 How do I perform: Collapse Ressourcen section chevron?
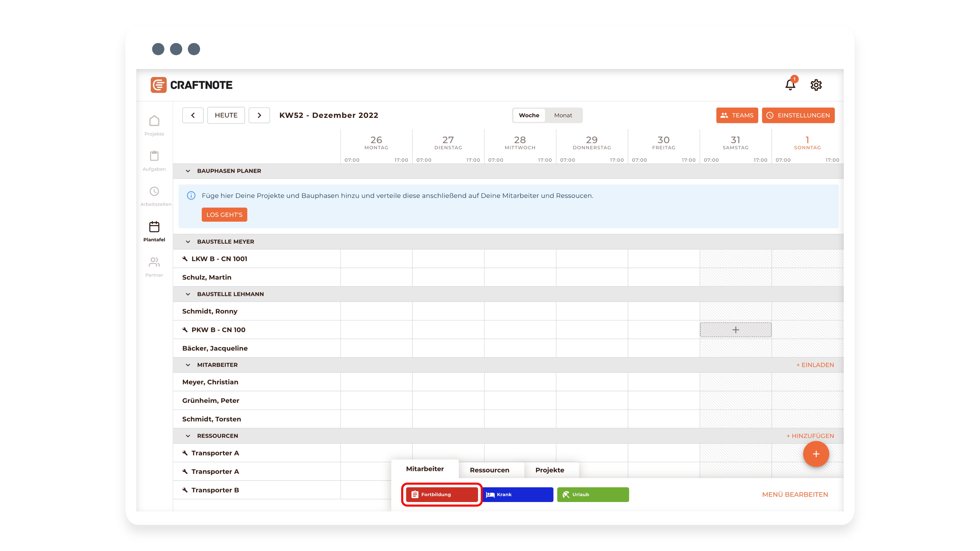pos(188,436)
